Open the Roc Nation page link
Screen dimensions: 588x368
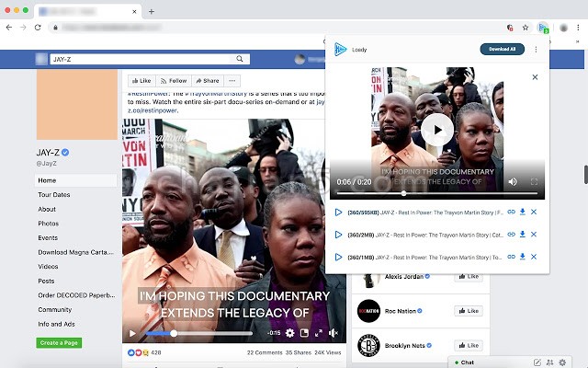pyautogui.click(x=401, y=311)
